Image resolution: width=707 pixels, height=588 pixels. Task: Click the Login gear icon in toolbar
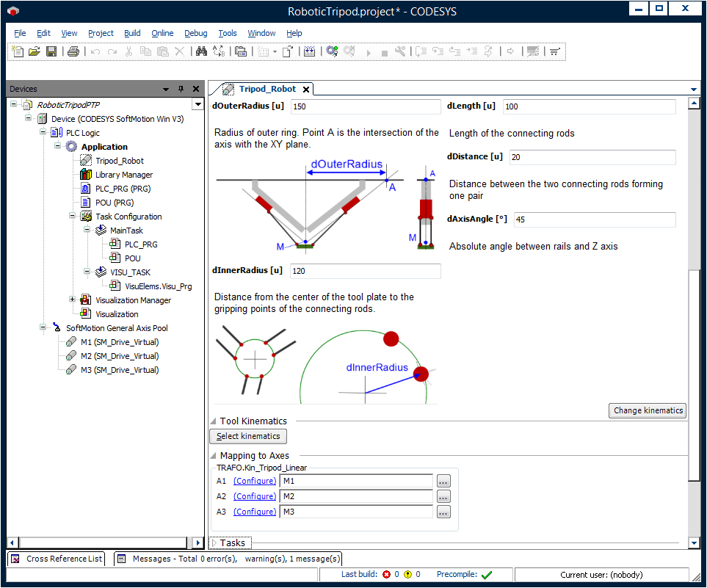pos(332,51)
